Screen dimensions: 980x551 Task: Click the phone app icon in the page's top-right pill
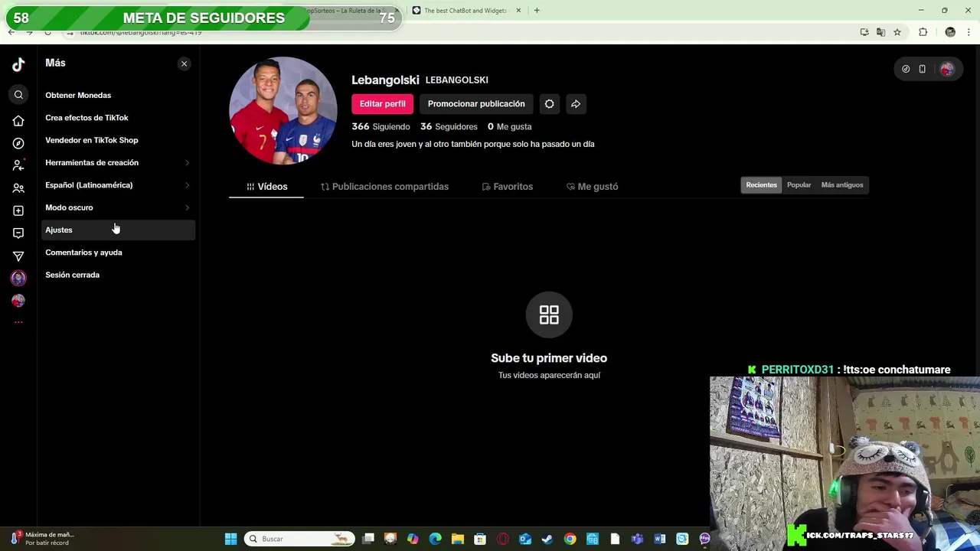click(922, 69)
